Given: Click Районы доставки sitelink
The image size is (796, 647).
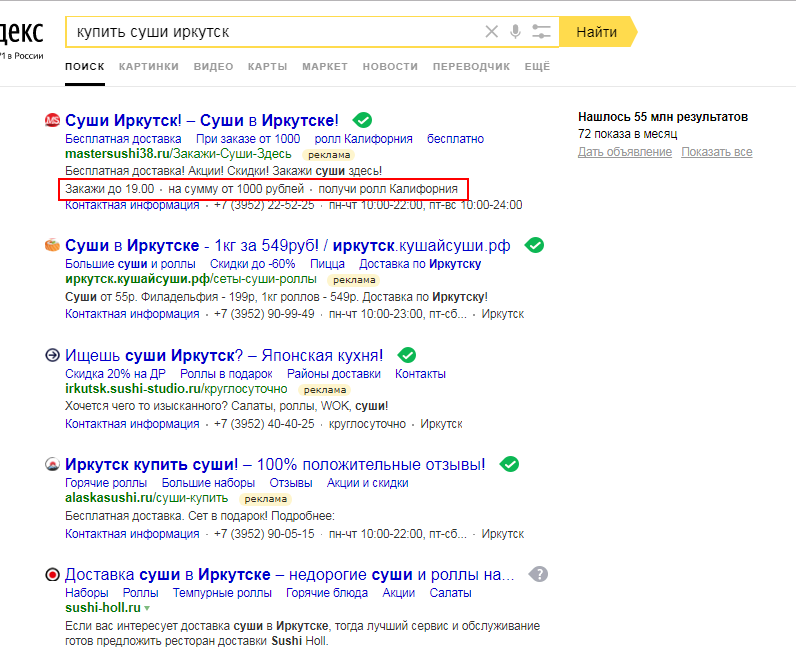Looking at the screenshot, I should point(334,374).
